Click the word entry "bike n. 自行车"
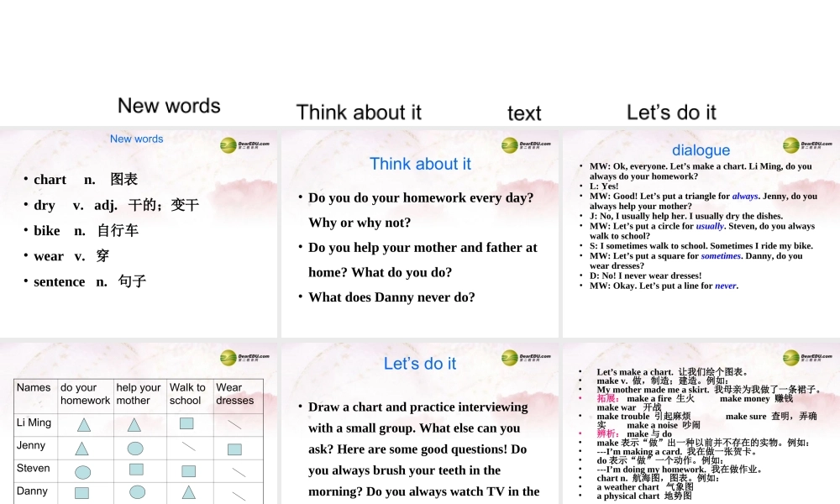The height and width of the screenshot is (504, 840). [86, 231]
